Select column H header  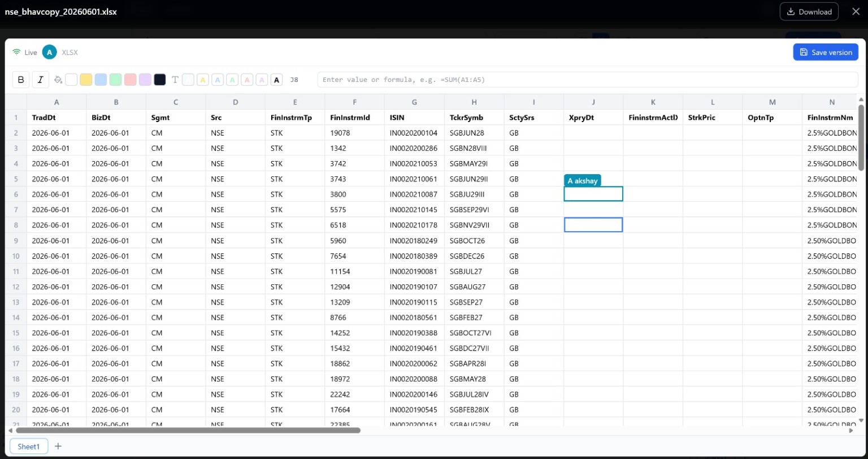pyautogui.click(x=474, y=102)
